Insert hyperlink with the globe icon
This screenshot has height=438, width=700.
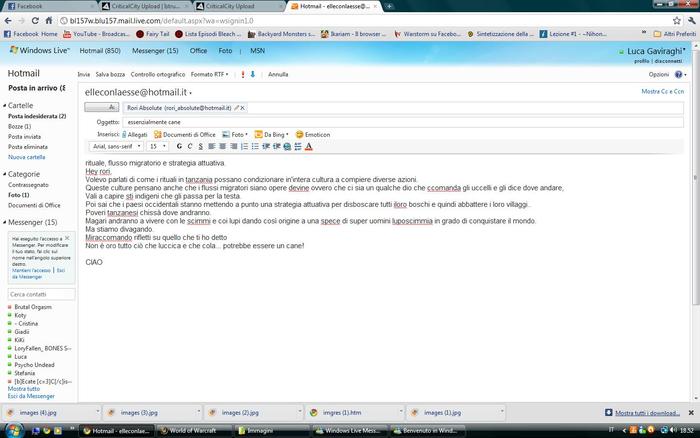coord(287,146)
